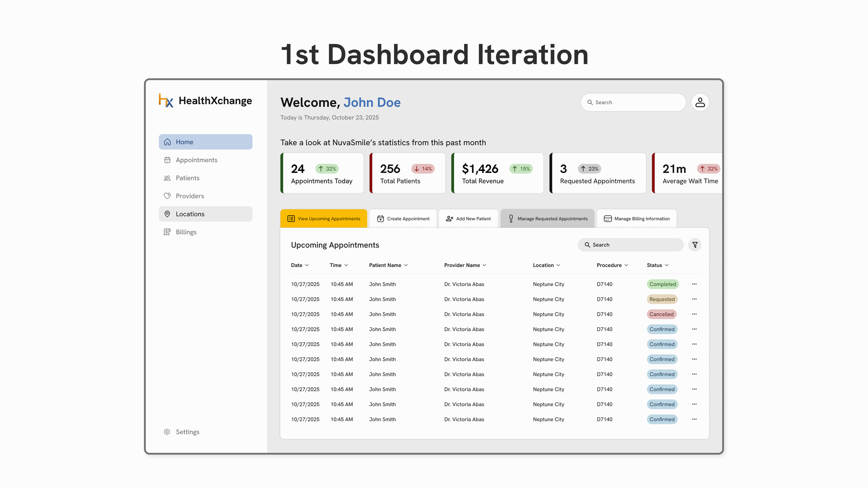This screenshot has width=868, height=488.
Task: Open row options for Requested appointment
Action: [694, 299]
